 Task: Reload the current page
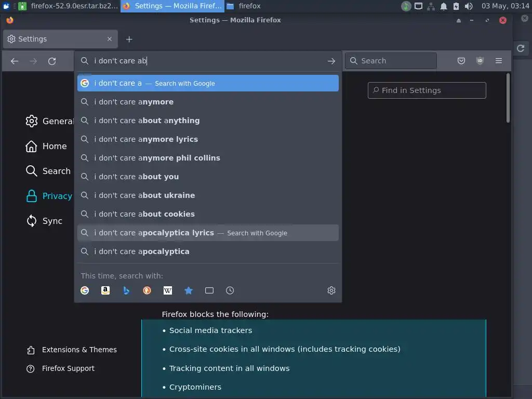pyautogui.click(x=52, y=61)
